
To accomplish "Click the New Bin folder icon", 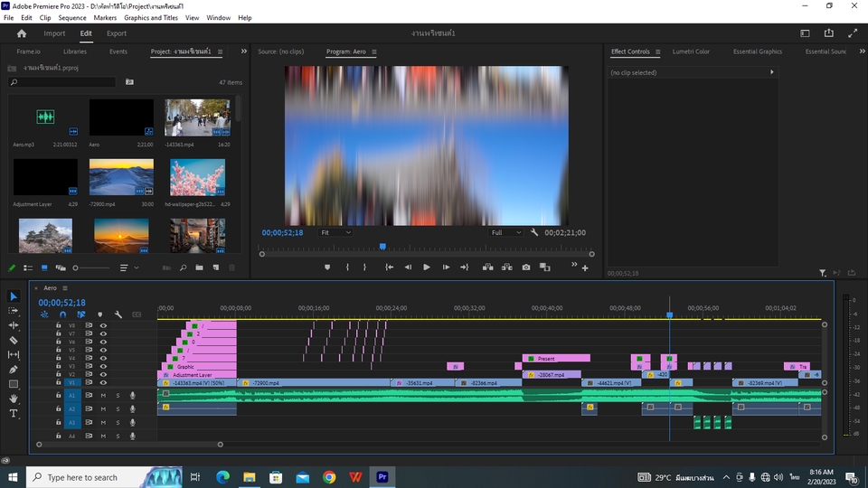I will coord(198,268).
